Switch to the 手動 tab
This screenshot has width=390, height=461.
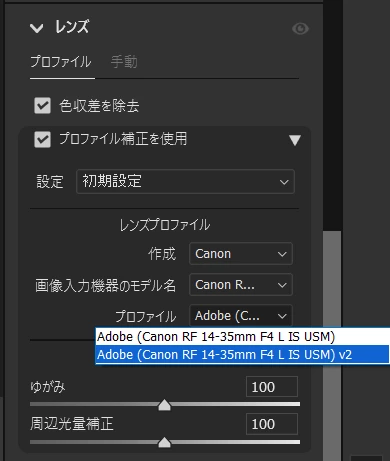(124, 62)
